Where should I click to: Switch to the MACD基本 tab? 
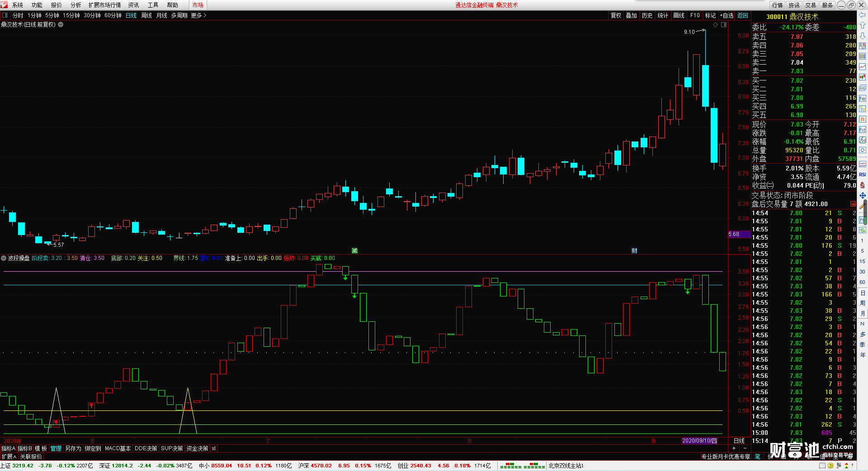(x=118, y=448)
